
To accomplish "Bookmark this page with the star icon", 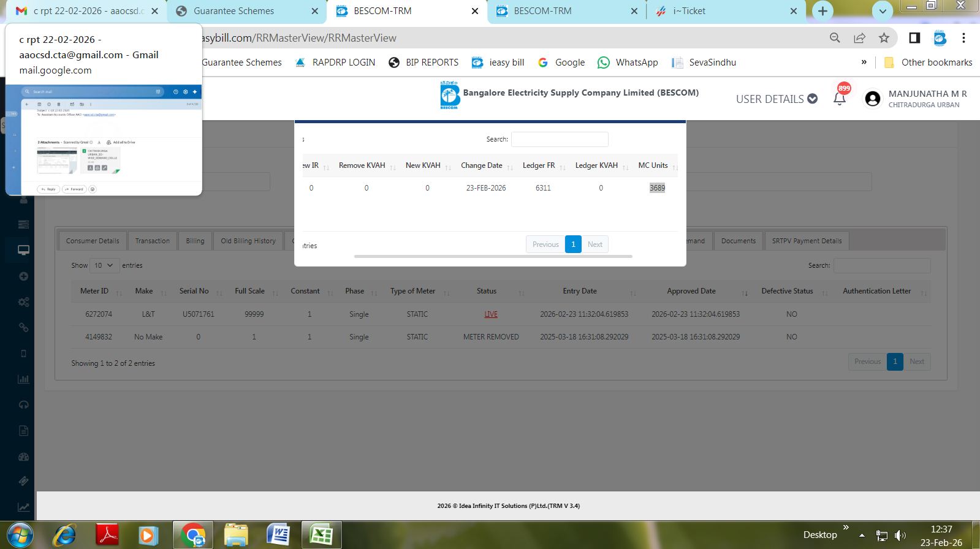I will (x=884, y=38).
